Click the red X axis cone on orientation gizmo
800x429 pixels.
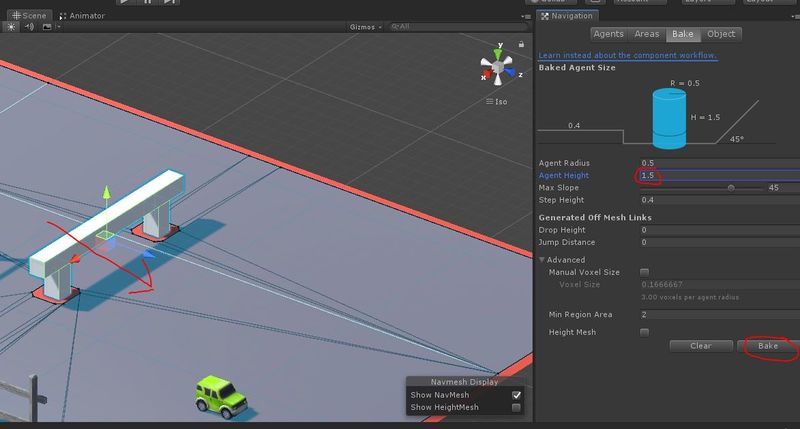click(487, 75)
